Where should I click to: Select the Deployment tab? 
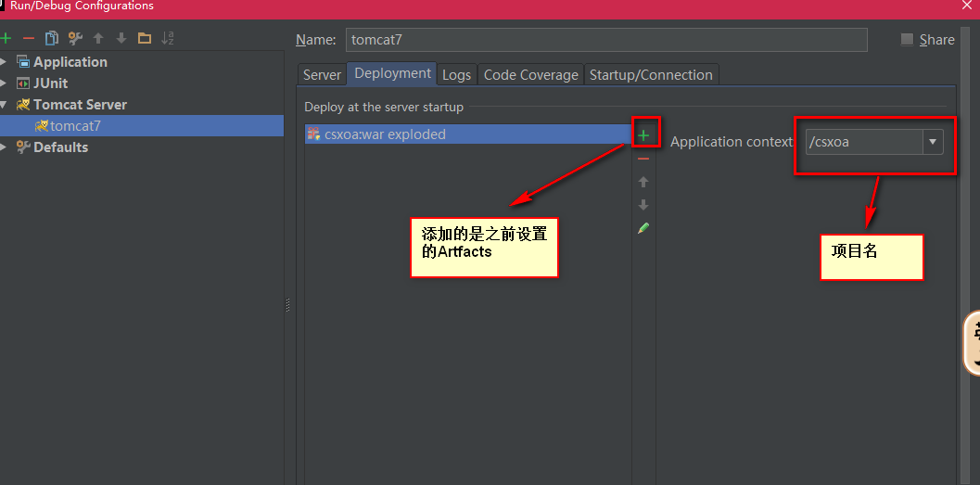(x=392, y=73)
